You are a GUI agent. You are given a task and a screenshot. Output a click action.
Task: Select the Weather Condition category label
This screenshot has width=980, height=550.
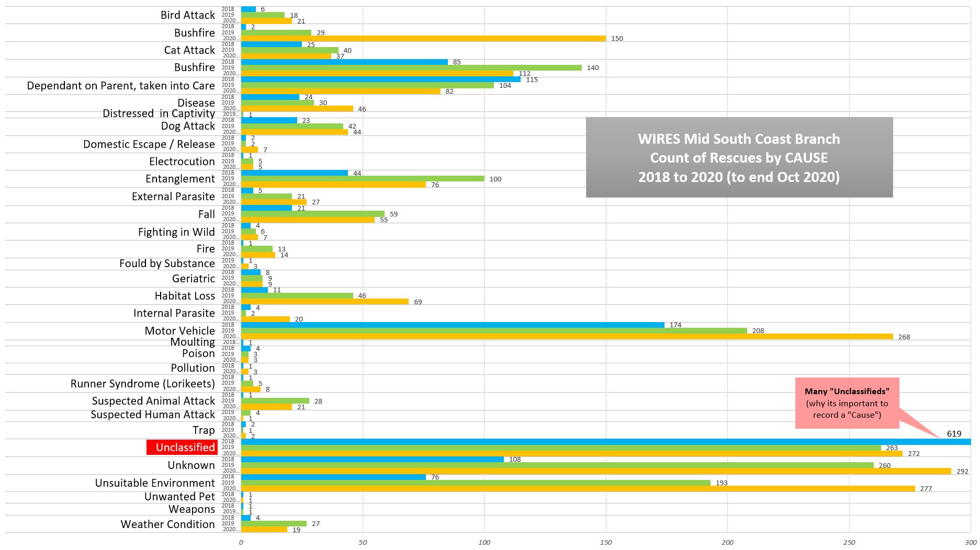click(x=167, y=524)
